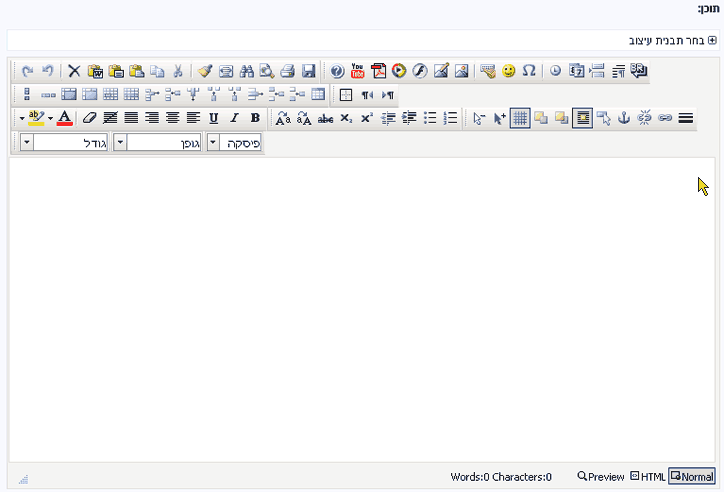Insert horizontal rule with thick lines icon
The width and height of the screenshot is (724, 492).
pos(686,118)
